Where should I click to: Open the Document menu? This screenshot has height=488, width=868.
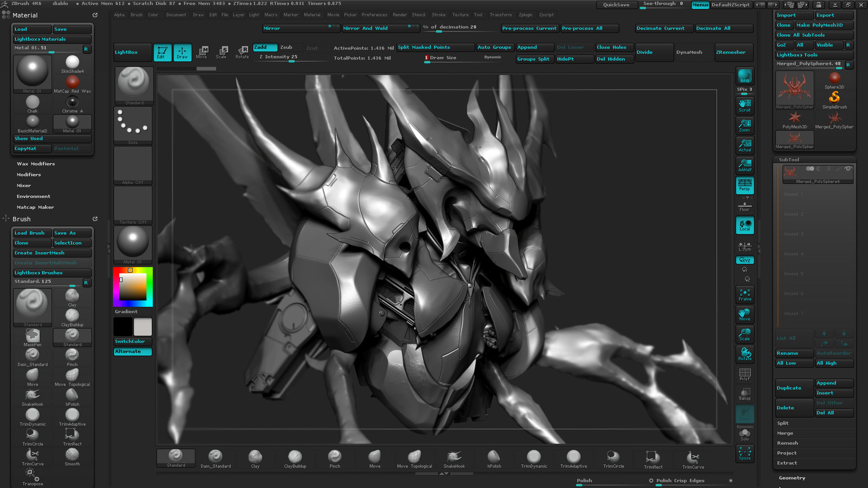coord(176,15)
